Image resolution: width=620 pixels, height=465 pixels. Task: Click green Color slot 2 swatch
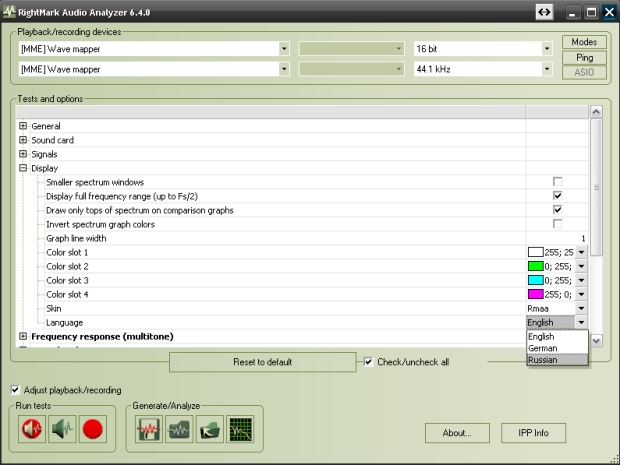click(535, 266)
